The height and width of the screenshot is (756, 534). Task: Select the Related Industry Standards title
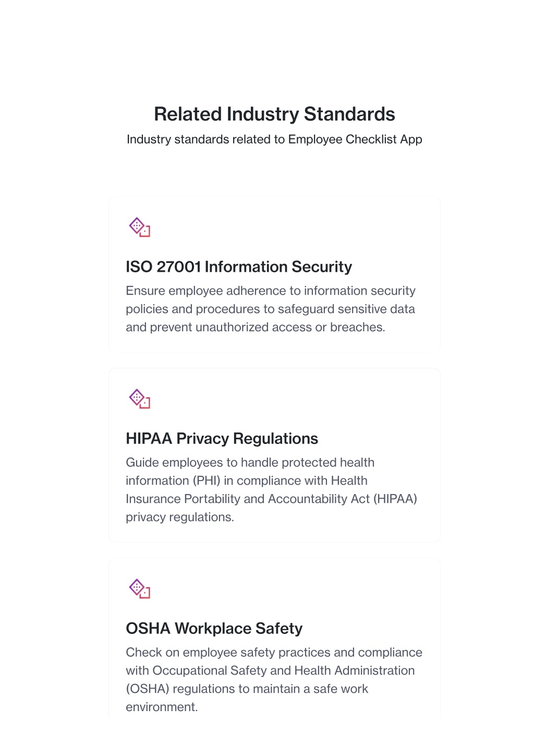pos(274,114)
